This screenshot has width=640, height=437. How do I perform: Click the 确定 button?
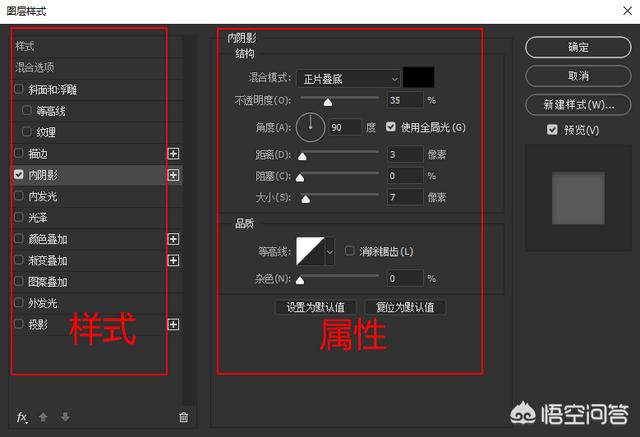(x=578, y=47)
